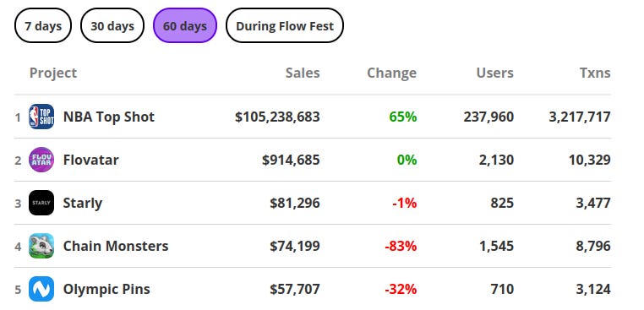This screenshot has width=644, height=310.
Task: Click the Olympic Pins blue icon
Action: coord(41,289)
